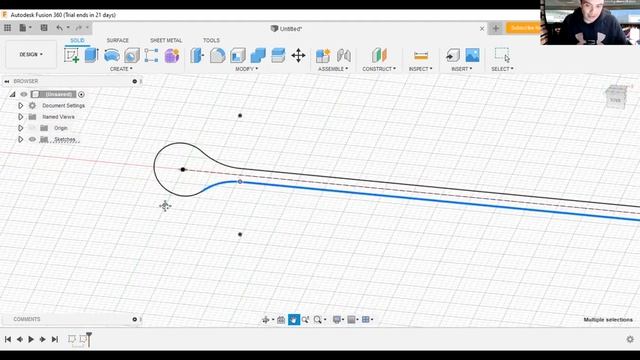Select the Combine tool

258,56
